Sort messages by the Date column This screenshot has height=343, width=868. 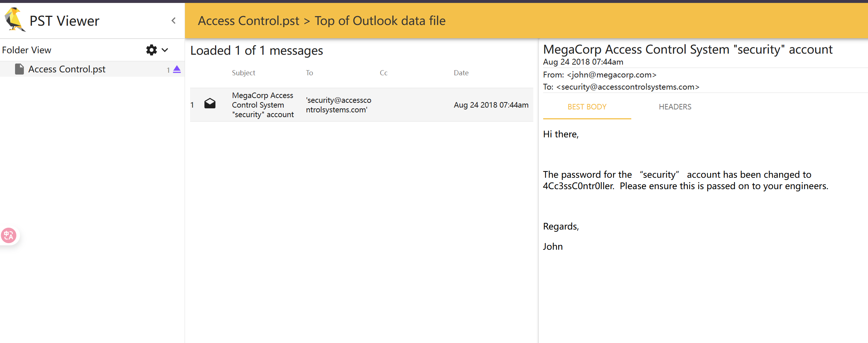461,73
